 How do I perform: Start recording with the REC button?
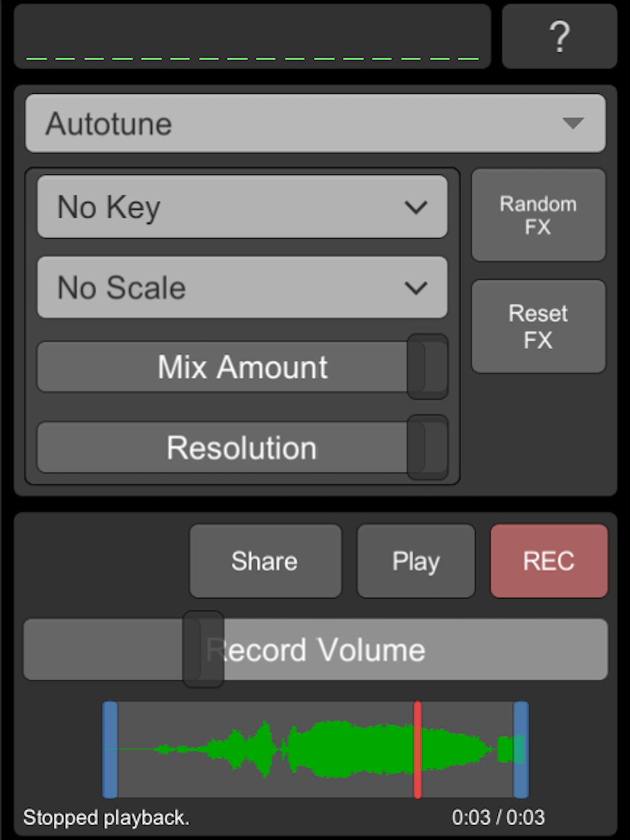click(x=549, y=561)
